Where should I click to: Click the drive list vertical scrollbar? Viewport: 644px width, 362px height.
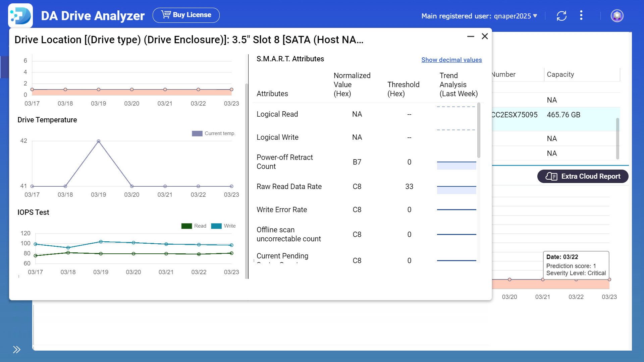[x=618, y=138]
